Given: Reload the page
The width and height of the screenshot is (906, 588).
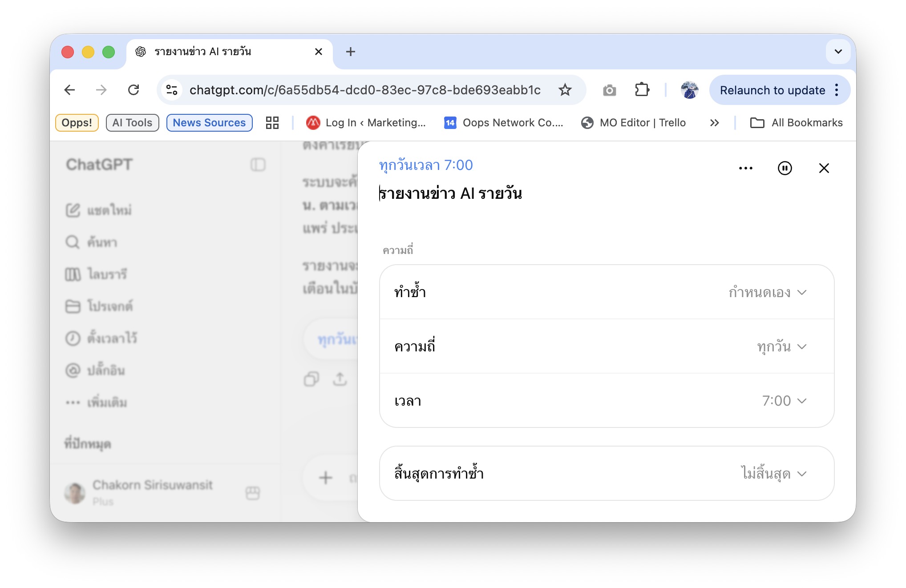Looking at the screenshot, I should [x=133, y=90].
